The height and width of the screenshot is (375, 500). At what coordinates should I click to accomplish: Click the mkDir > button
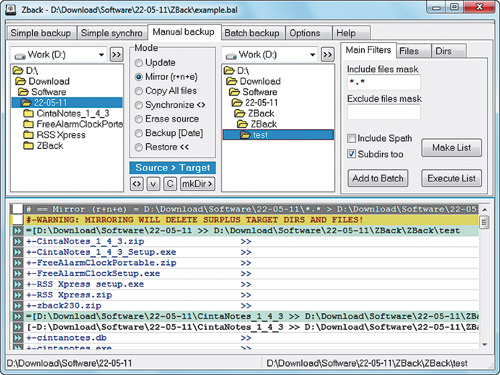click(197, 184)
